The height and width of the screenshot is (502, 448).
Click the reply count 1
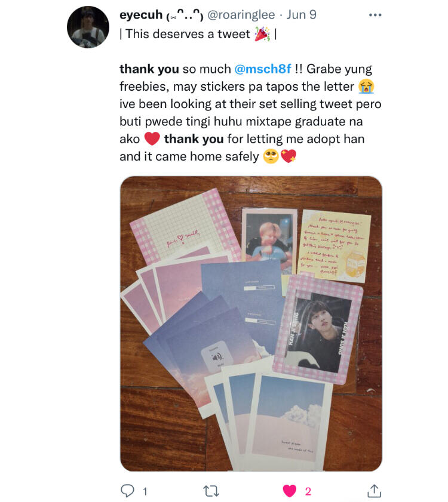[145, 491]
